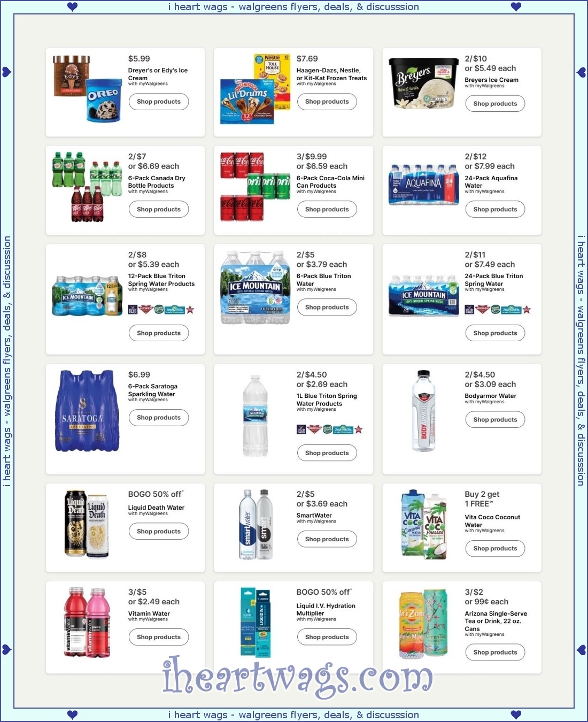588x722 pixels.
Task: Click the BOGO 50% off Liquid Death offer
Action: (156, 495)
